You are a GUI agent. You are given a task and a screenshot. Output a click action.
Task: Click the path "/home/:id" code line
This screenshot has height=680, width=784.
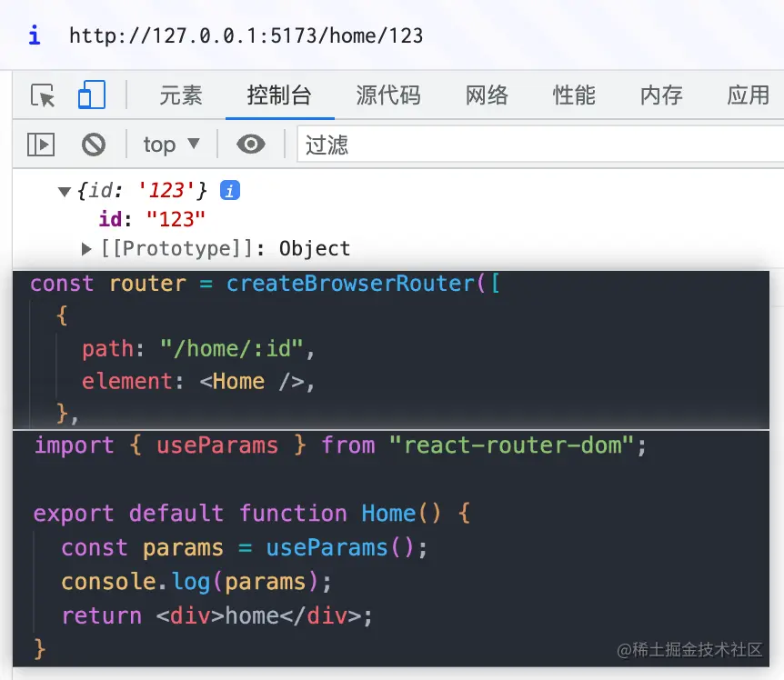[x=198, y=349]
